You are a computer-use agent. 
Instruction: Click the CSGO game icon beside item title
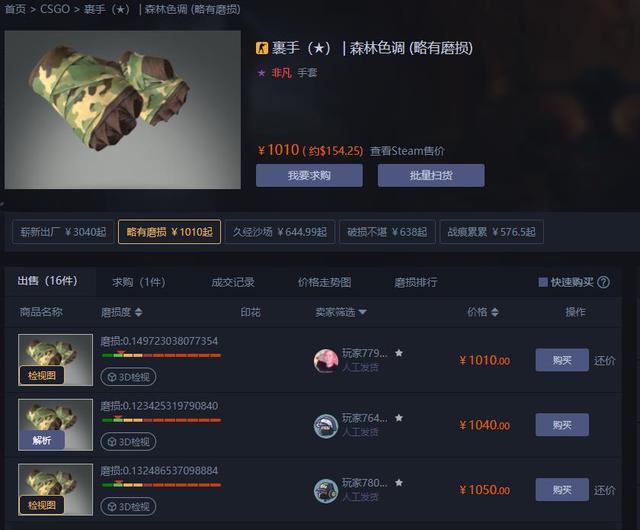point(262,48)
